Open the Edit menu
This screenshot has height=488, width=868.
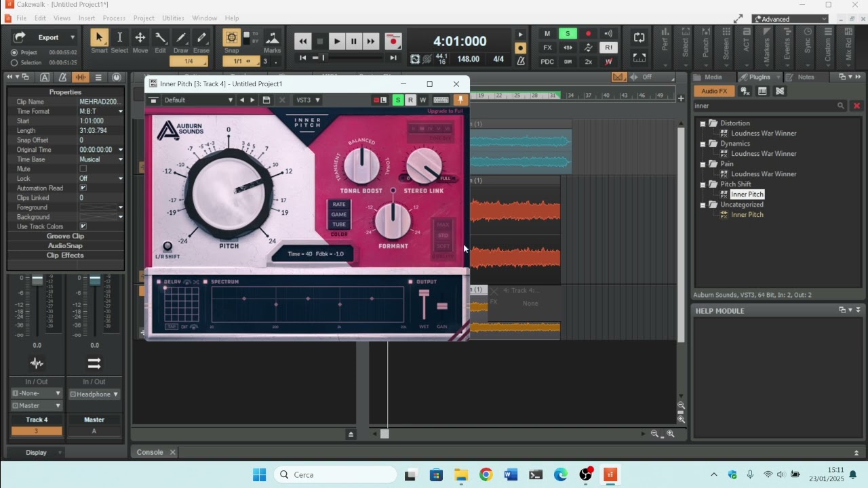(41, 18)
